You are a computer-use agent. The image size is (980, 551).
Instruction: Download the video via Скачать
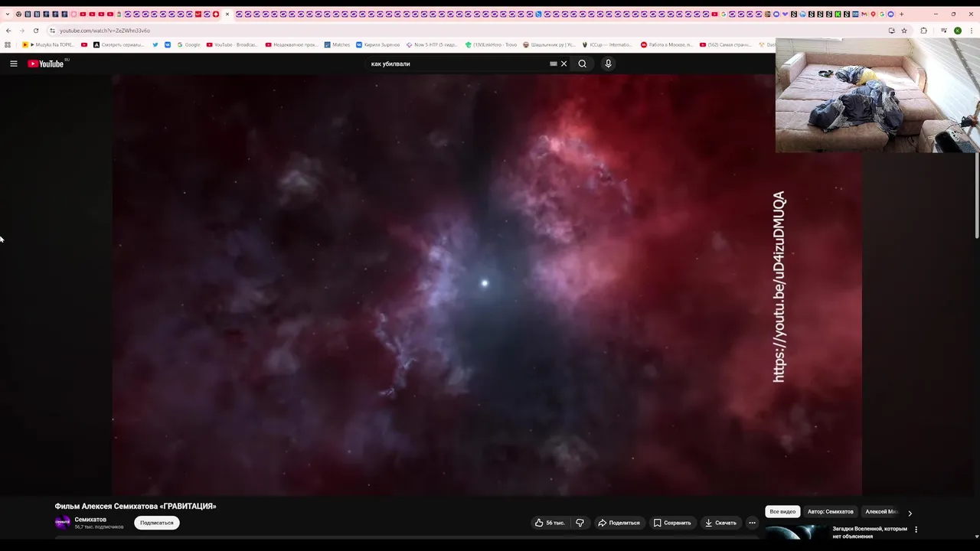click(721, 523)
